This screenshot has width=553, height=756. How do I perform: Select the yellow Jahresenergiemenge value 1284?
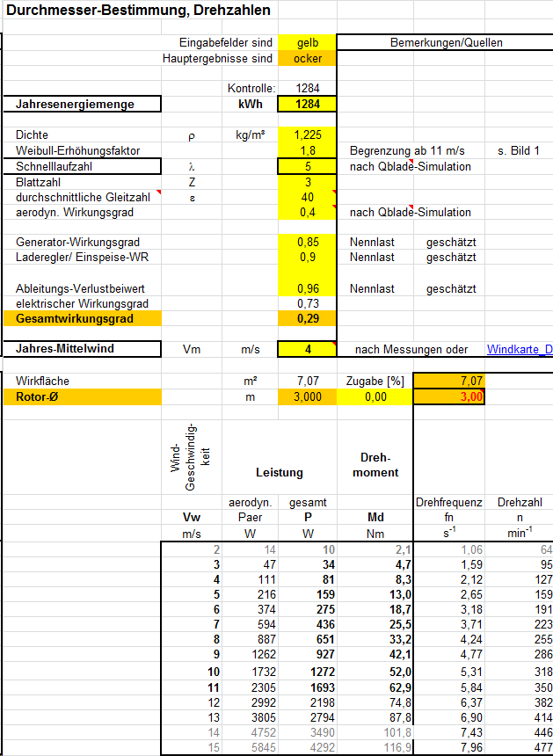coord(307,104)
